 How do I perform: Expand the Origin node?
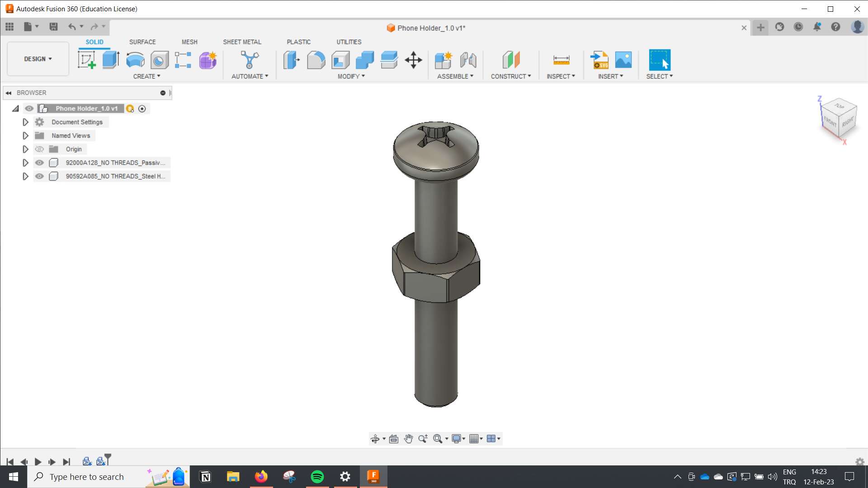point(25,149)
